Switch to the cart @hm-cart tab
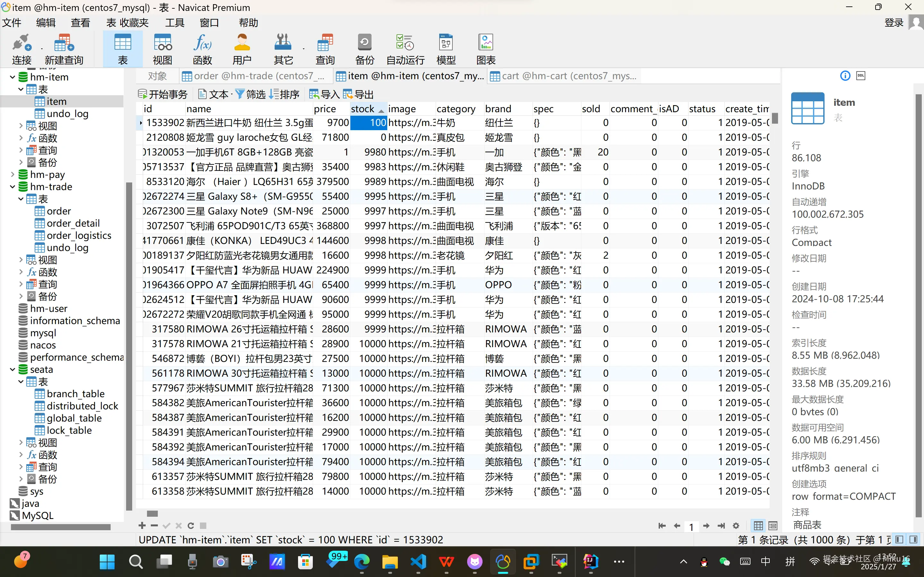The height and width of the screenshot is (577, 924). click(564, 76)
